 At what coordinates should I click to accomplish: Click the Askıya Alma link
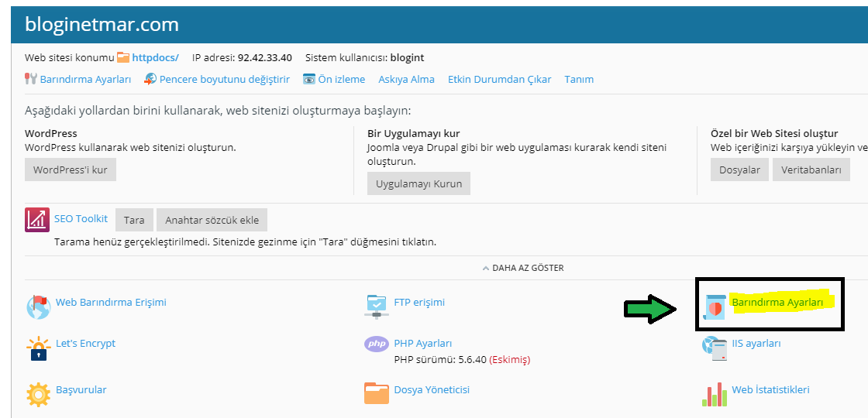pos(406,79)
